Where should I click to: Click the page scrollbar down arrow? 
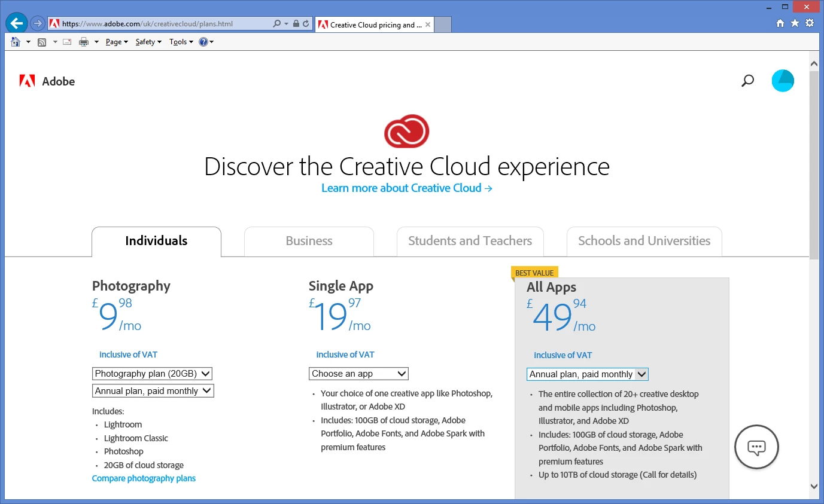pos(814,487)
